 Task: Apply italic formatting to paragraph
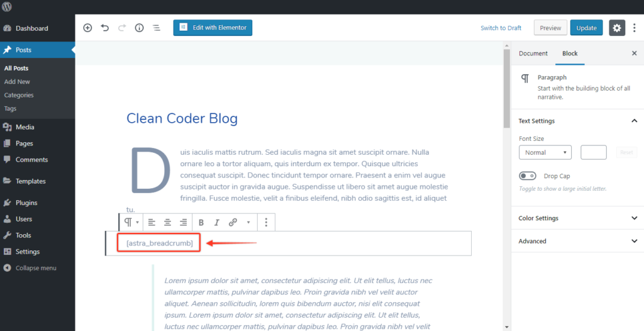click(x=216, y=222)
